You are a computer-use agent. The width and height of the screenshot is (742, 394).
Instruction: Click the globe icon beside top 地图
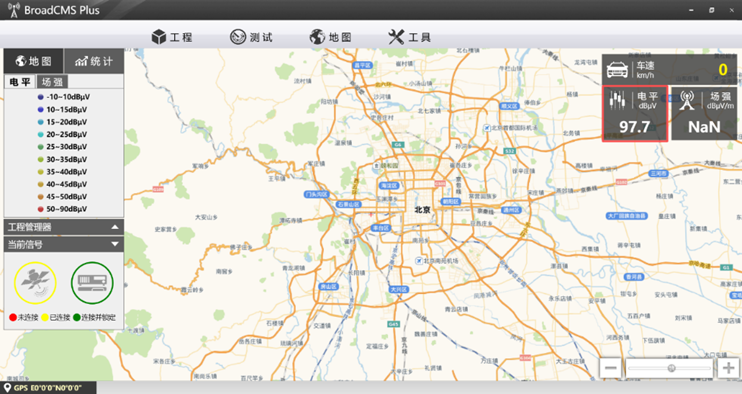317,37
